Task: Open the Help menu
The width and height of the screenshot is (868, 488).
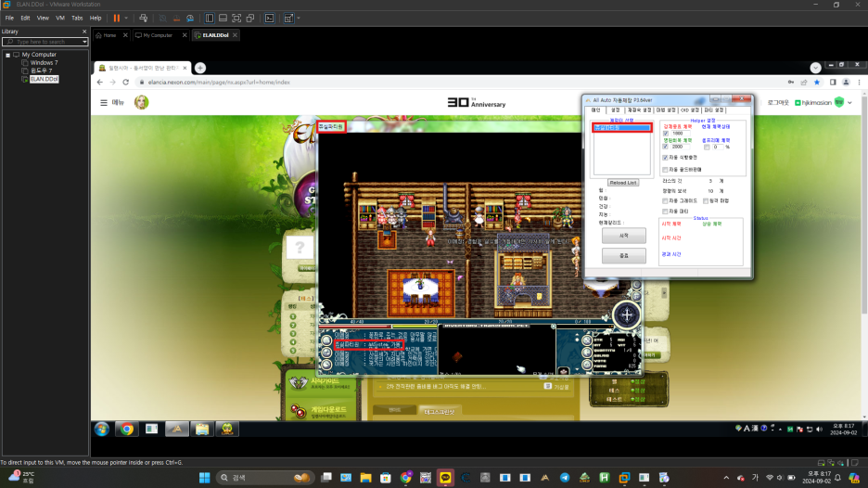Action: pyautogui.click(x=96, y=19)
